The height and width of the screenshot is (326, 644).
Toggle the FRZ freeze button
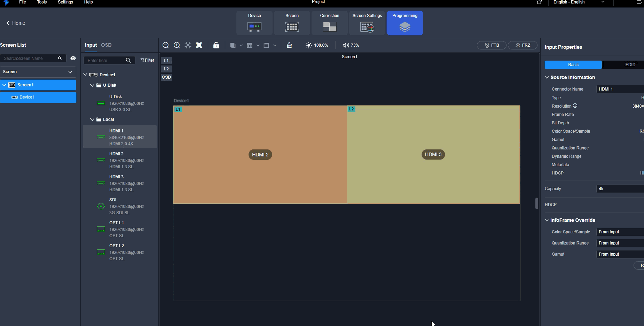tap(523, 45)
